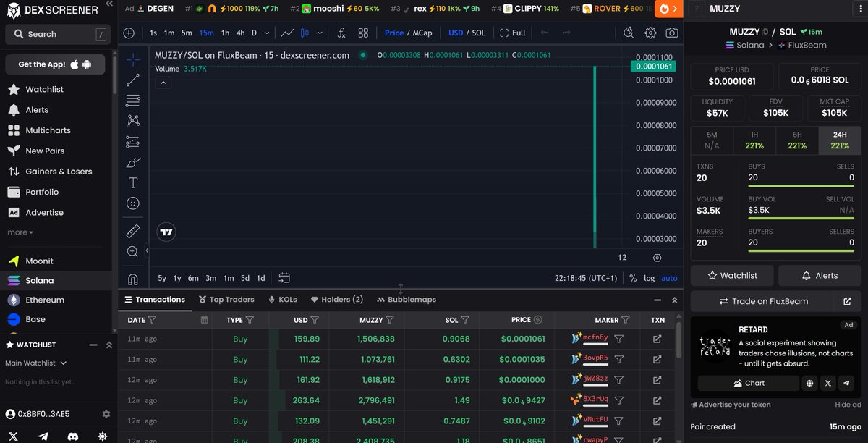The width and height of the screenshot is (868, 443).
Task: Toggle the Price view in the Price/MCap switch
Action: 394,33
